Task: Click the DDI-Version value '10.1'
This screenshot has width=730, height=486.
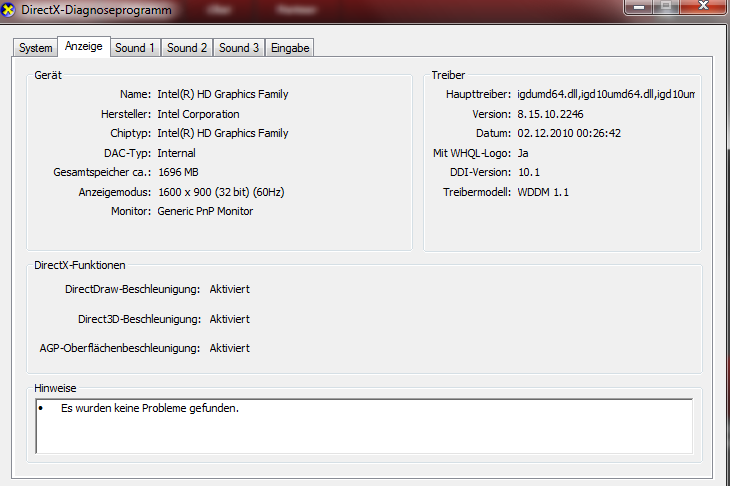Action: pos(529,172)
